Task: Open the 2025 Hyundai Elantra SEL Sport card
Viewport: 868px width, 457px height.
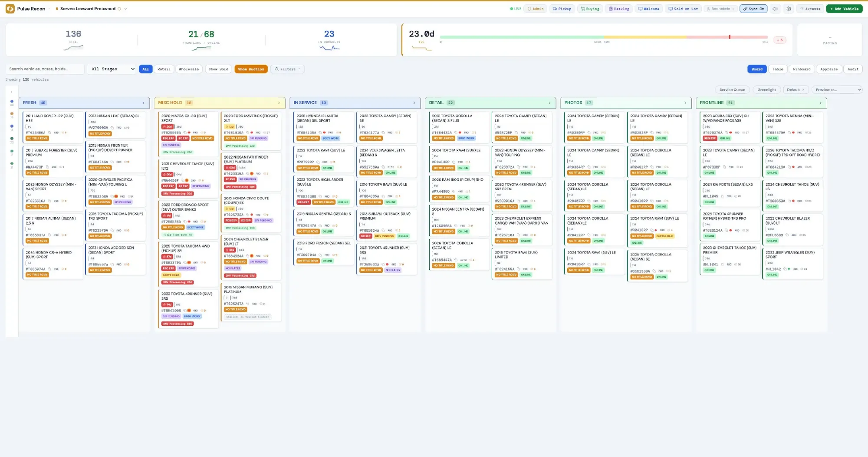Action: pyautogui.click(x=323, y=127)
